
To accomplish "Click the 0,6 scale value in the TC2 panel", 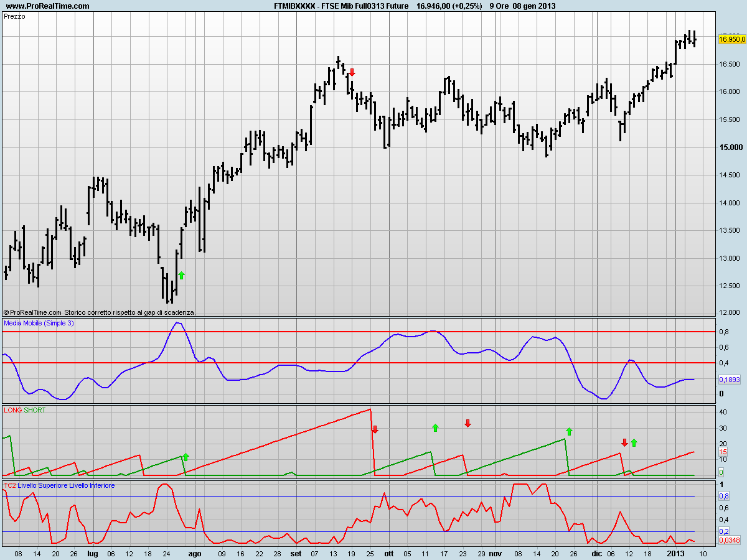I will pyautogui.click(x=724, y=508).
